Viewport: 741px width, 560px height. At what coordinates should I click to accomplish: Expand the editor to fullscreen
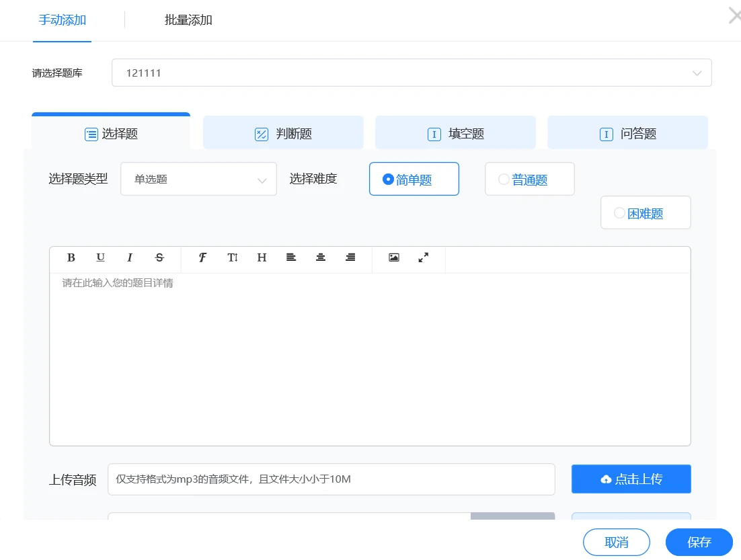tap(424, 257)
